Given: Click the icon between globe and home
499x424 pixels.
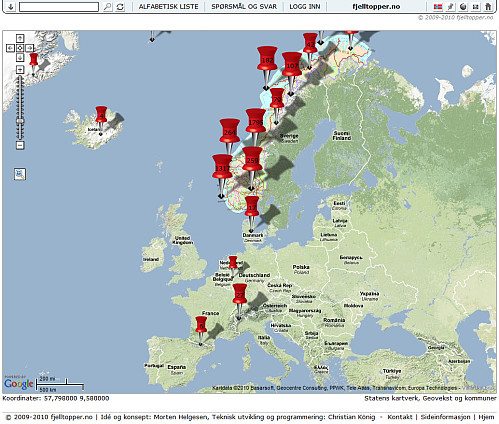Looking at the screenshot, I should (476, 6).
